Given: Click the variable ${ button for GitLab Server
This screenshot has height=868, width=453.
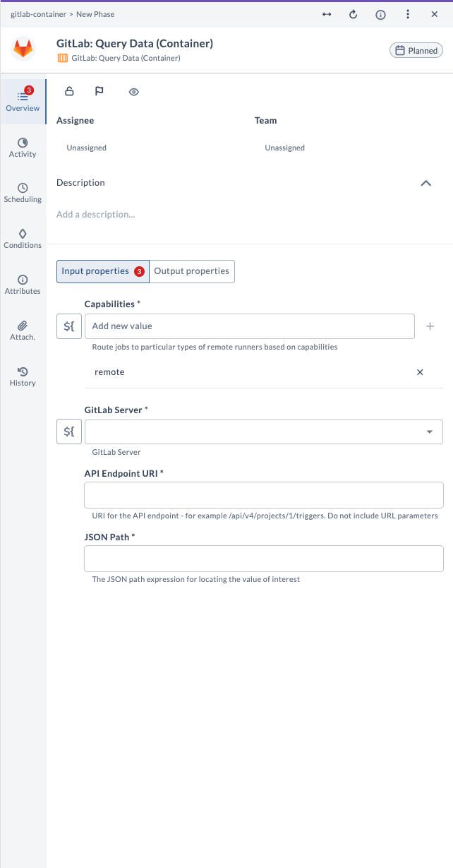Looking at the screenshot, I should point(69,432).
